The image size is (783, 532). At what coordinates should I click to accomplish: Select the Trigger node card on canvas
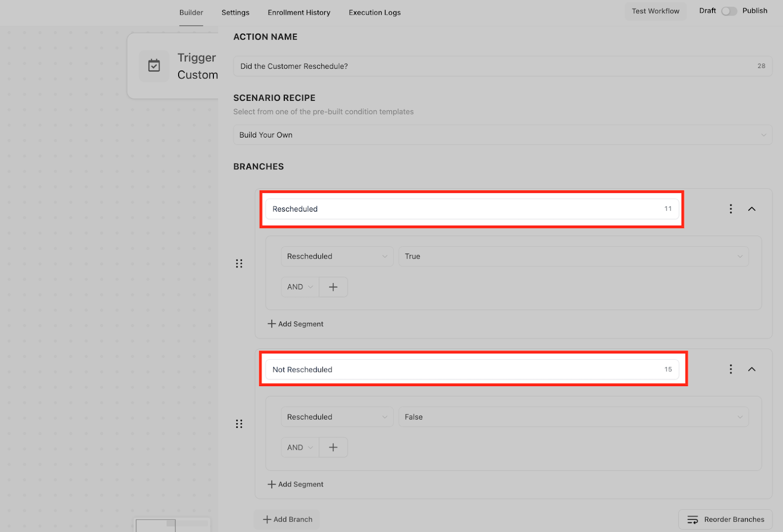[x=173, y=66]
